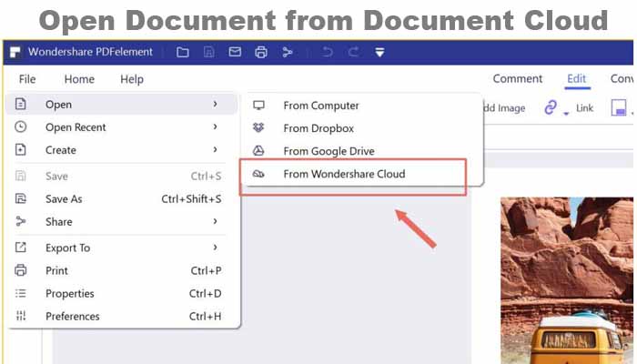The height and width of the screenshot is (364, 637).
Task: Click the Link chain icon in toolbar
Action: pos(550,107)
